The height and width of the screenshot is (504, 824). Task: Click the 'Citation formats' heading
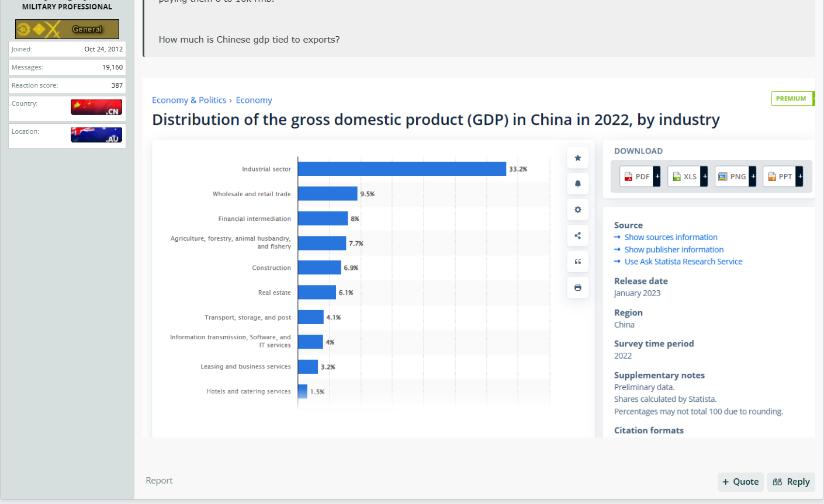pos(649,430)
